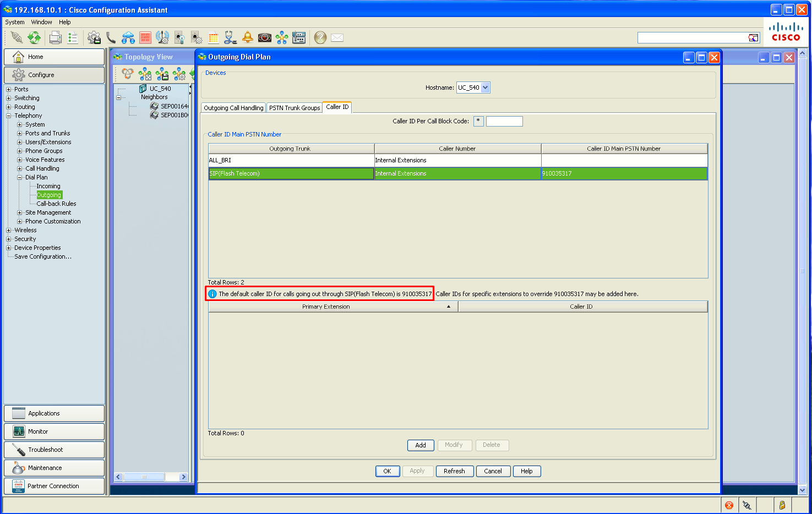Click the Topology network toolbar icon

[x=282, y=37]
